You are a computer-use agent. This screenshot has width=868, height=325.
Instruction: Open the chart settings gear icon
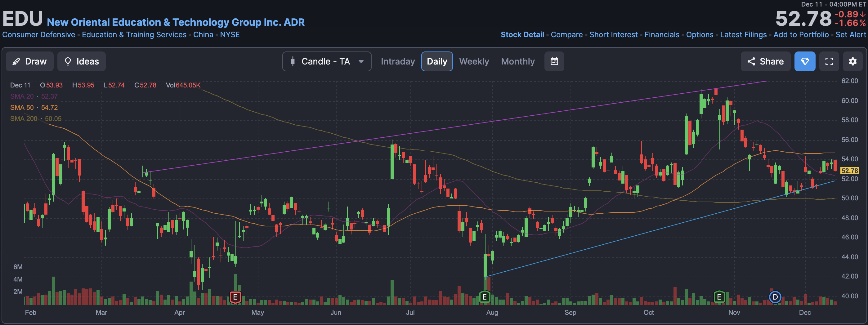tap(852, 61)
